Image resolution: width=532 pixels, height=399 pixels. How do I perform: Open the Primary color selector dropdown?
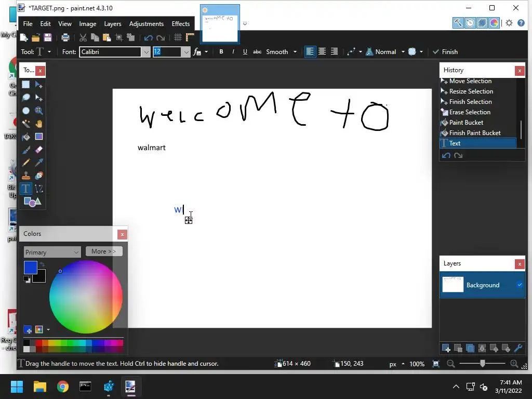pyautogui.click(x=52, y=252)
